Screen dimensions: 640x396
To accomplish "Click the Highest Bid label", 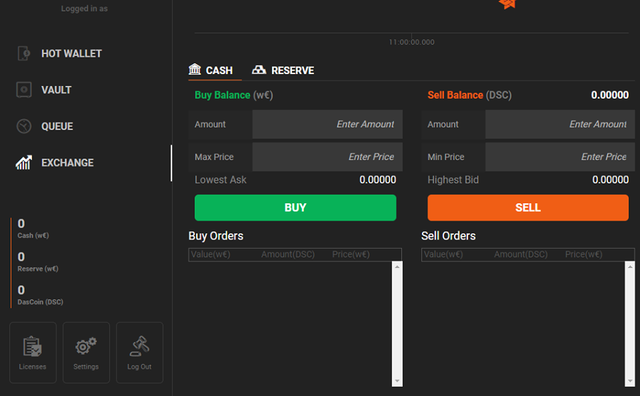I will click(x=453, y=180).
